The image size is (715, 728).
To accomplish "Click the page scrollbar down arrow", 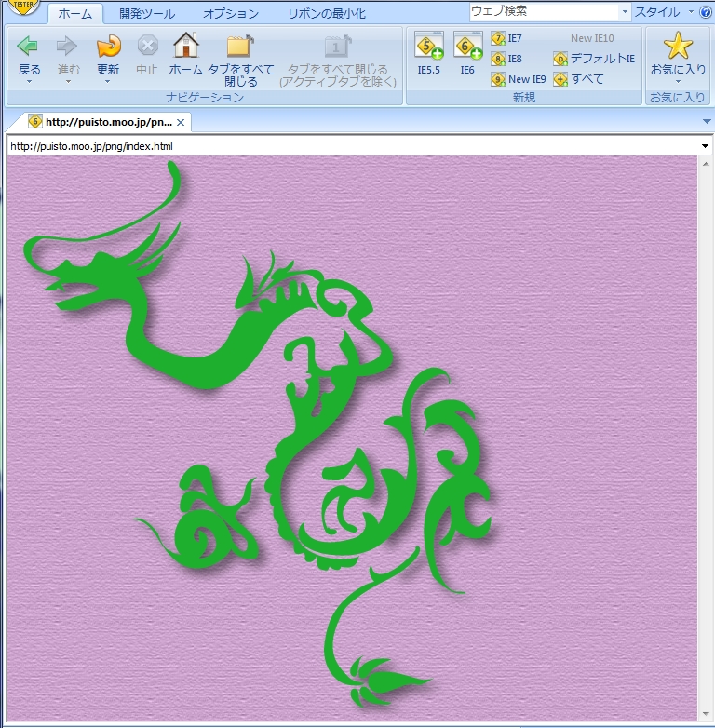I will coord(706,714).
